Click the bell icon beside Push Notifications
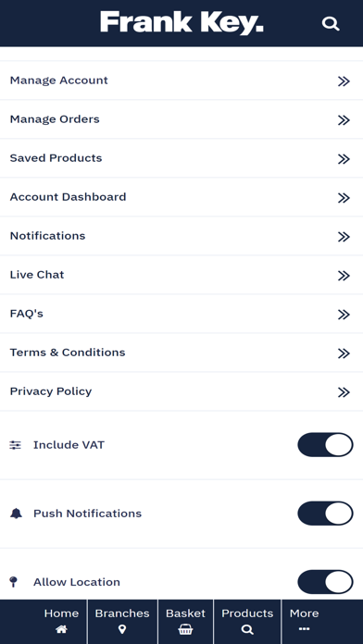 16,514
